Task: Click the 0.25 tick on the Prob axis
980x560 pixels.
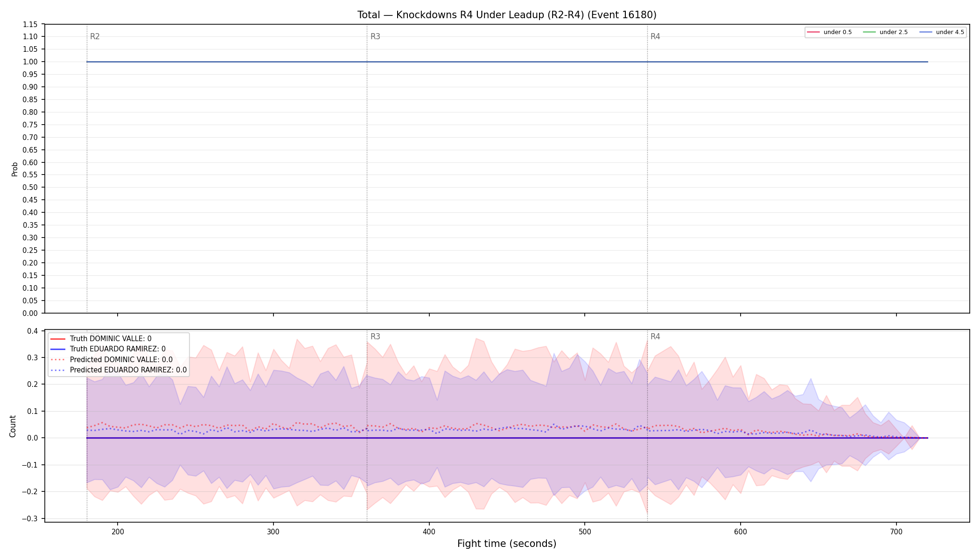Action: tap(30, 251)
